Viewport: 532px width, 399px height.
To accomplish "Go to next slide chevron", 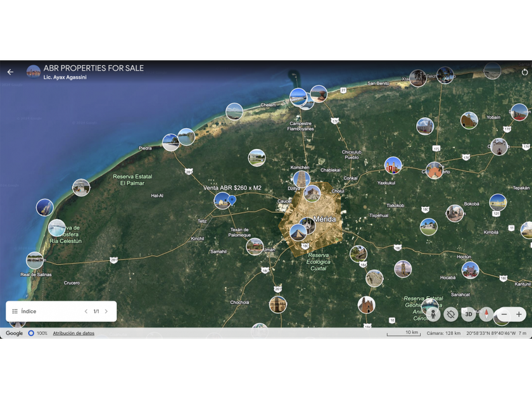I will [106, 311].
